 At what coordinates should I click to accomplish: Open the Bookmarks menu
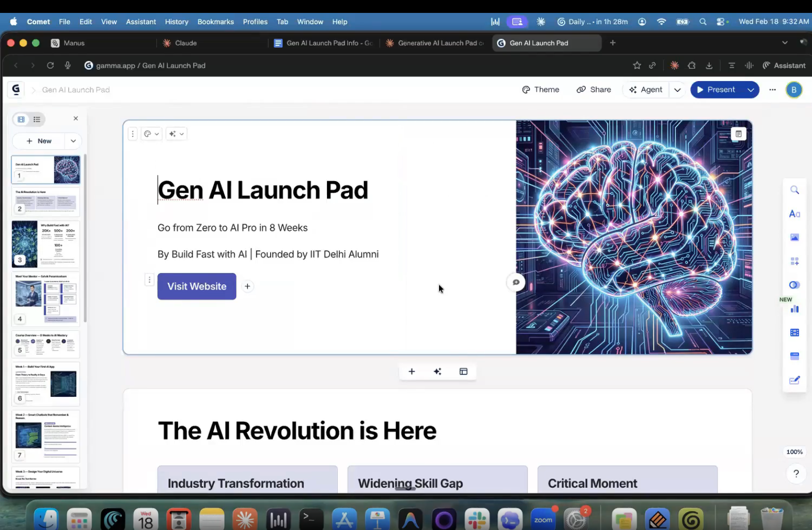(x=215, y=22)
